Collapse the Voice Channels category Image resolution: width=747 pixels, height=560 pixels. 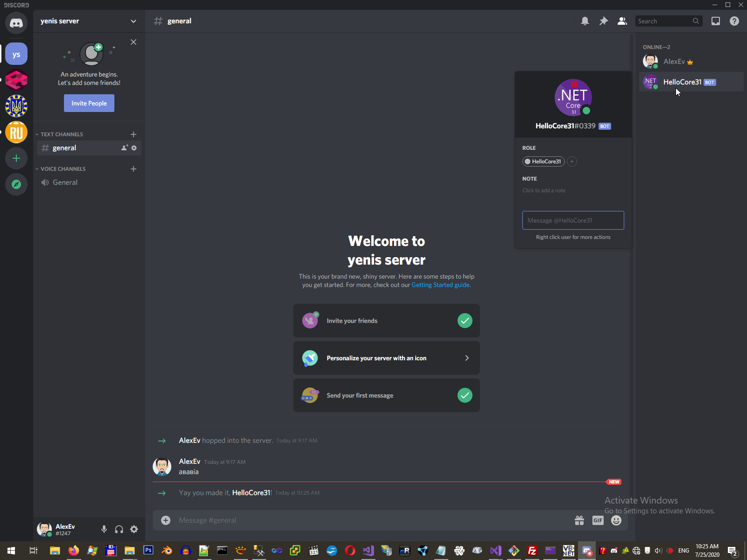(61, 169)
